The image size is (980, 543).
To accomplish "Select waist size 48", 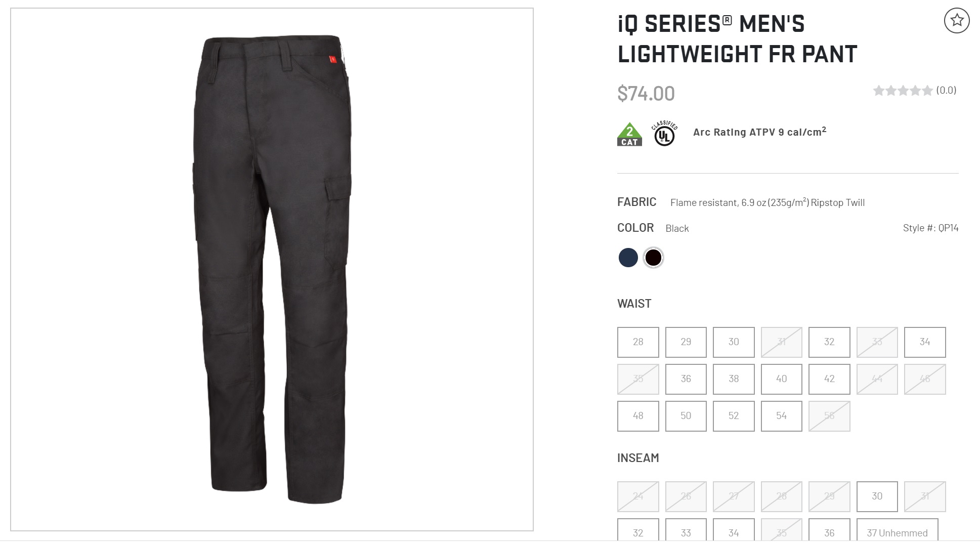I will click(x=638, y=416).
